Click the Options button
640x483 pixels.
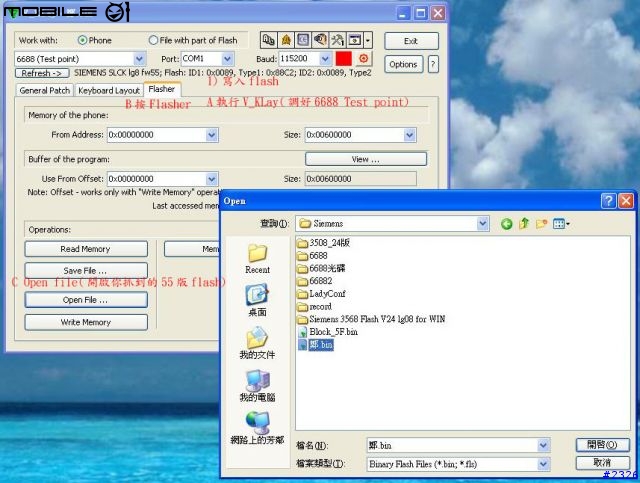click(x=403, y=64)
